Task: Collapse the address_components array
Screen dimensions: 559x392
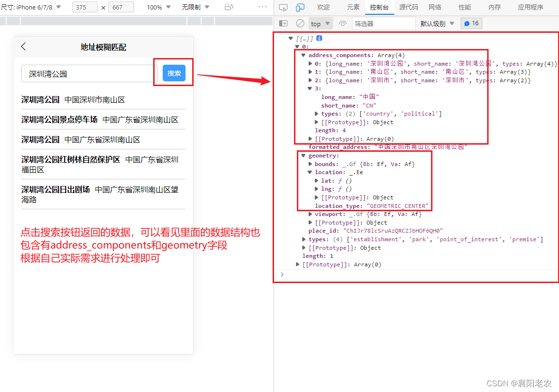Action: point(303,55)
